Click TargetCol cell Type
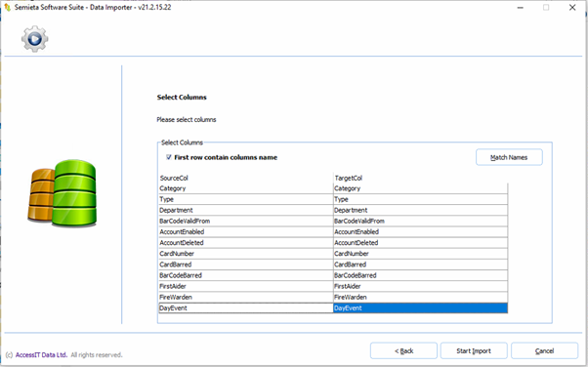The height and width of the screenshot is (367, 588). pos(420,199)
